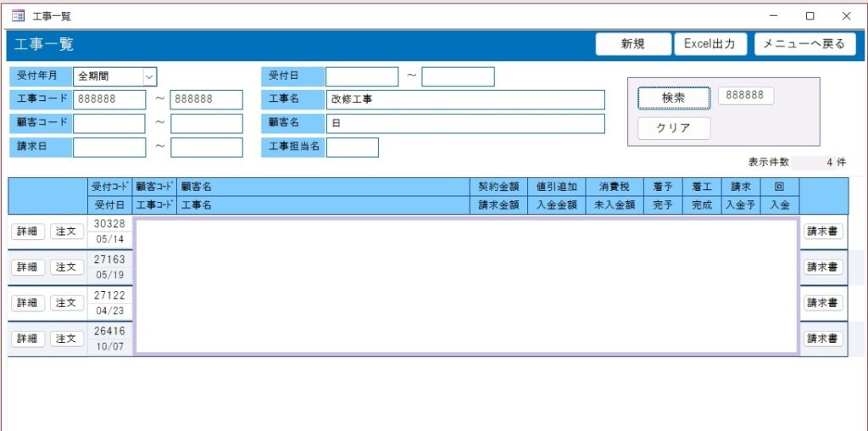The image size is (868, 431).
Task: Open 詳細 for record 26416
Action: click(x=28, y=339)
